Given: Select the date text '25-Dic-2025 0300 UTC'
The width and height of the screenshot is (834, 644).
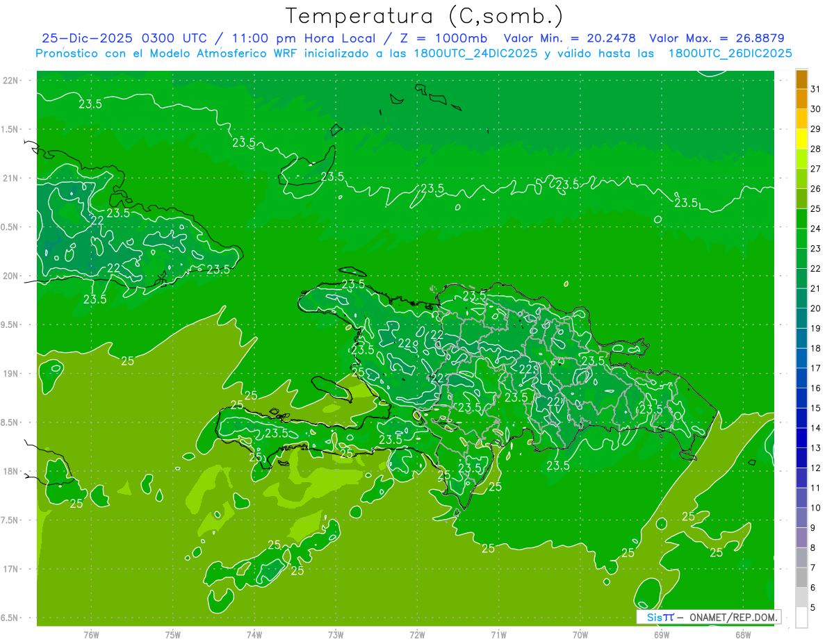Looking at the screenshot, I should [124, 38].
